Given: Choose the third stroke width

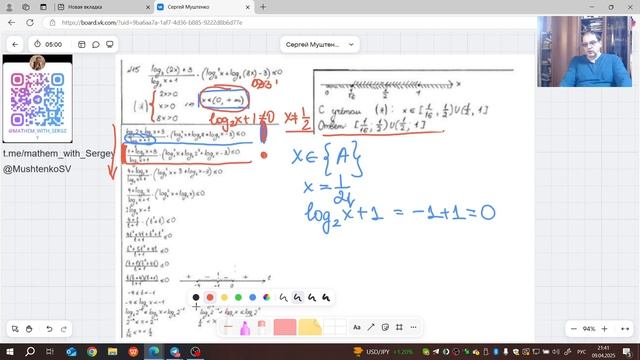Looking at the screenshot, I should pyautogui.click(x=312, y=298).
